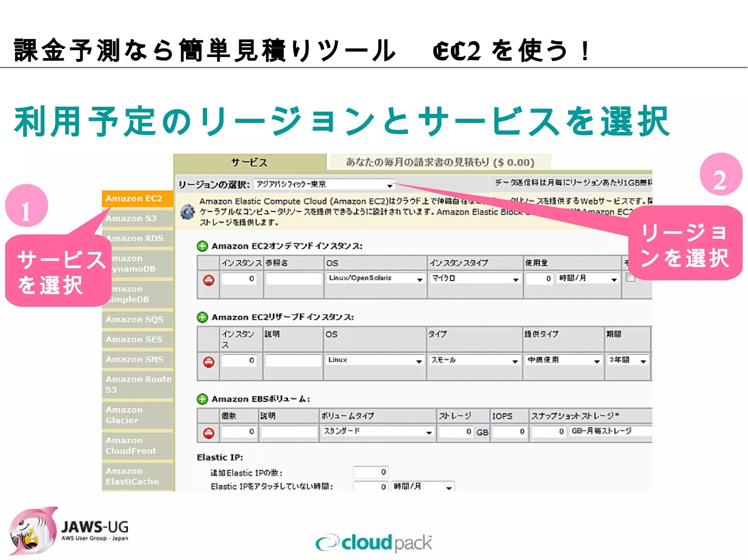Click the additional Elastic IP count field

[x=370, y=472]
